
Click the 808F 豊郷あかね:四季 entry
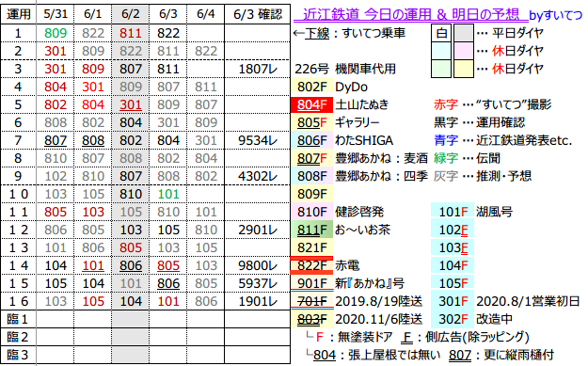[360, 176]
